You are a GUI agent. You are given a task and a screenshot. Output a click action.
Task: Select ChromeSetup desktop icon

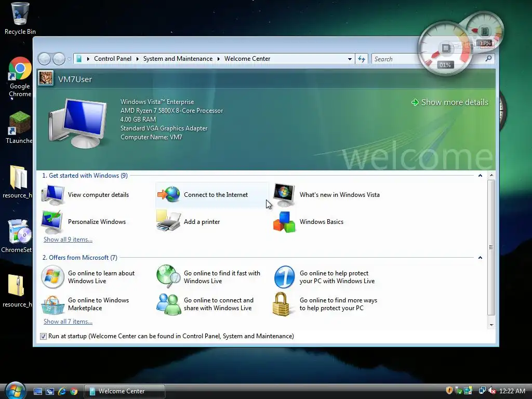tap(17, 236)
